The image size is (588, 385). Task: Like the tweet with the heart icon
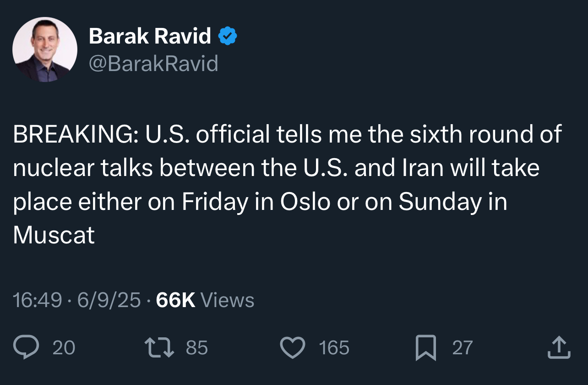(292, 347)
